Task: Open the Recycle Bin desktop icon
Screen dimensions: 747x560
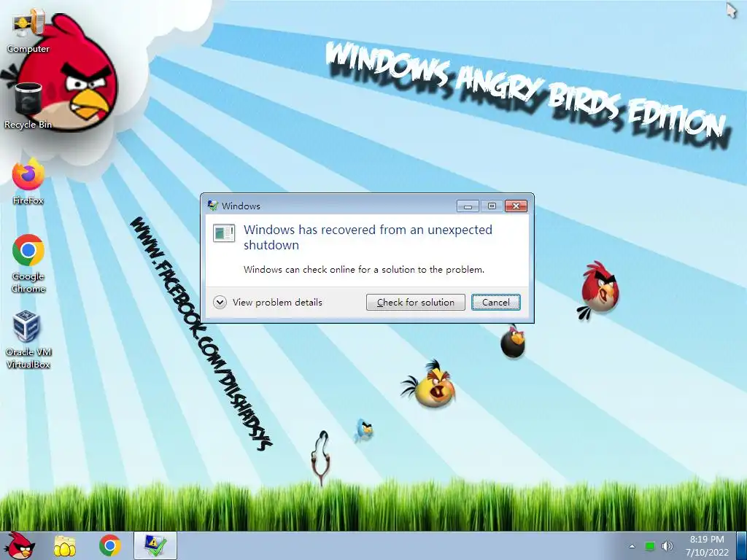Action: click(28, 106)
